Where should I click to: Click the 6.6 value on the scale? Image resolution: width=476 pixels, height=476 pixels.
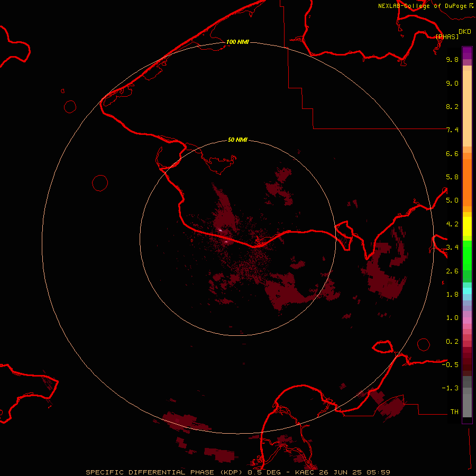coord(452,153)
